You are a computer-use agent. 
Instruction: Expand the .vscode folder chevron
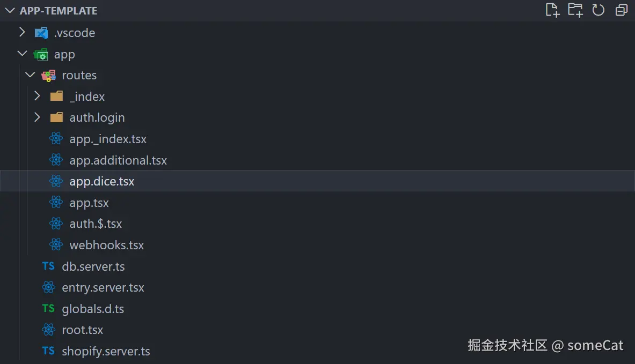(x=22, y=33)
